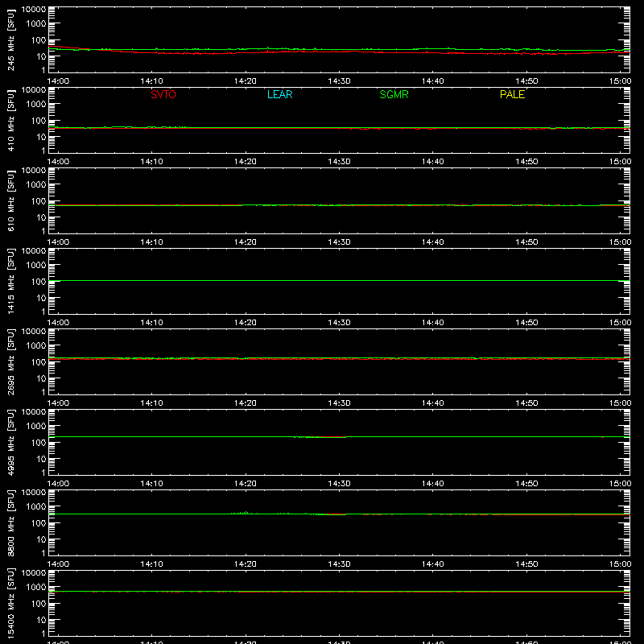Select the 4995 MHz [SFU] axis title

(x=11, y=442)
